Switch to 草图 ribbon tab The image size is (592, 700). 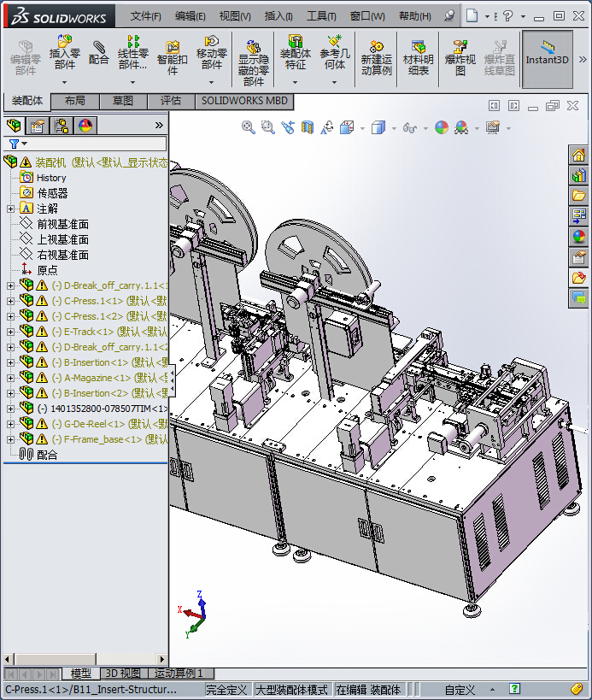123,101
